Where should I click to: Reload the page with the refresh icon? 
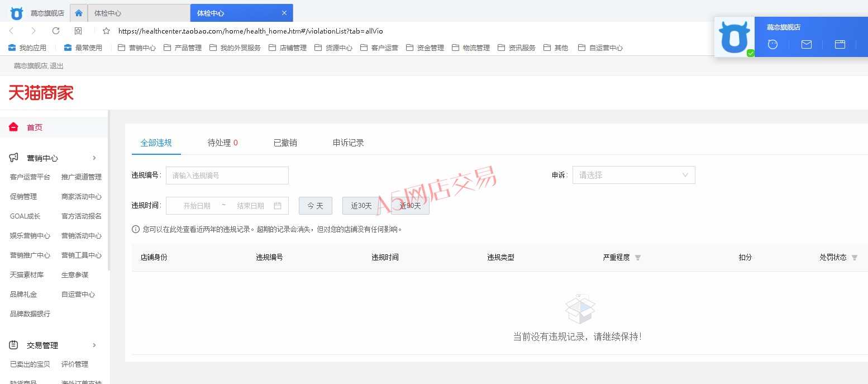pos(56,31)
